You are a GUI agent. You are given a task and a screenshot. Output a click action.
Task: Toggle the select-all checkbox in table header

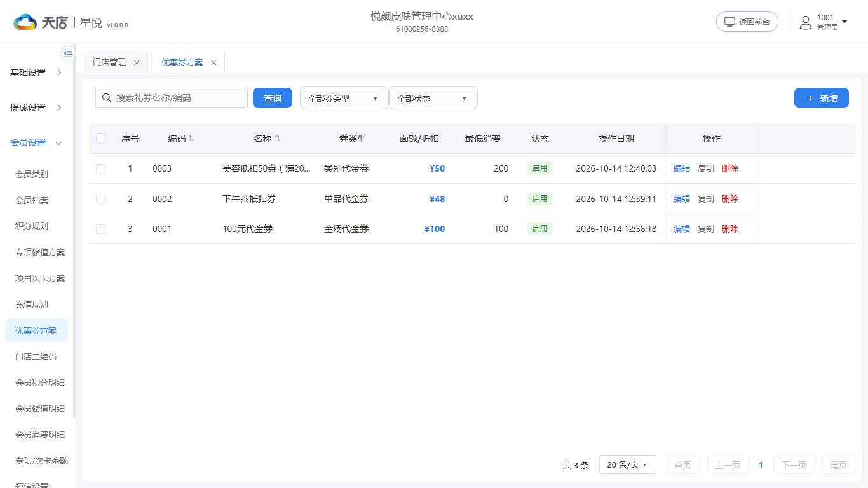click(101, 139)
